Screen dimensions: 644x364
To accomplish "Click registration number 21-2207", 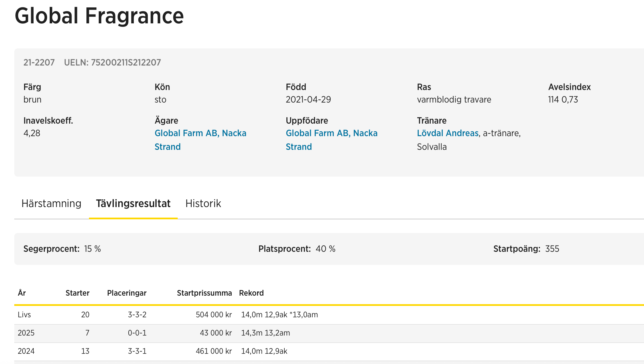I will click(39, 62).
